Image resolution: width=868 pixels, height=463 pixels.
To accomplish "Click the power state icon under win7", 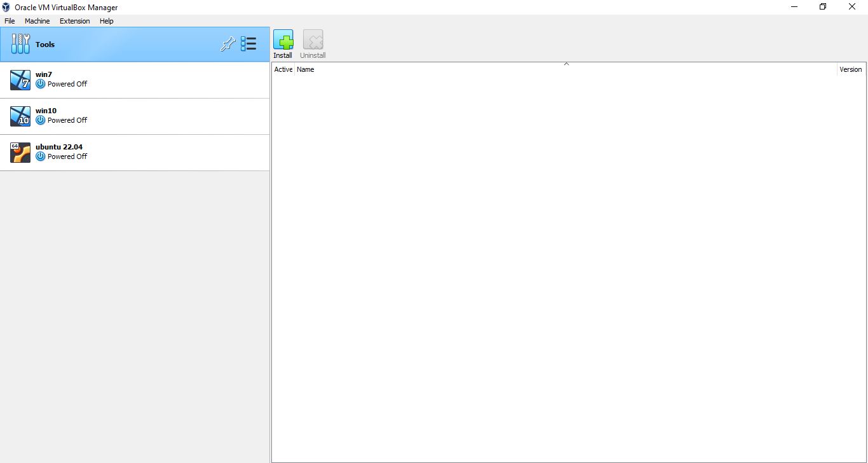I will 41,84.
